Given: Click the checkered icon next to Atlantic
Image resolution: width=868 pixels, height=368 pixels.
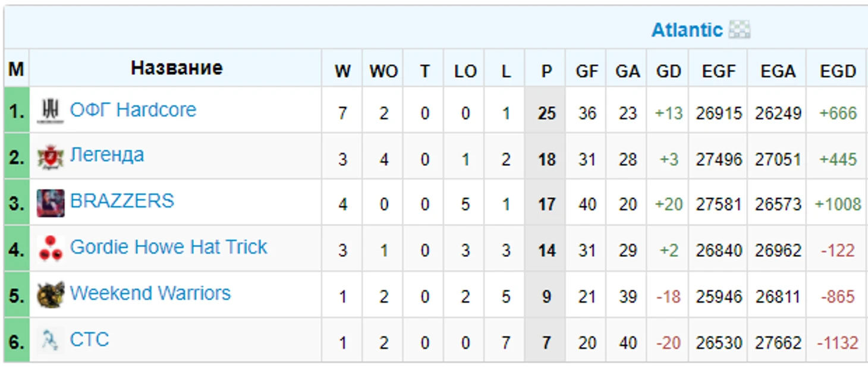Looking at the screenshot, I should click(740, 30).
